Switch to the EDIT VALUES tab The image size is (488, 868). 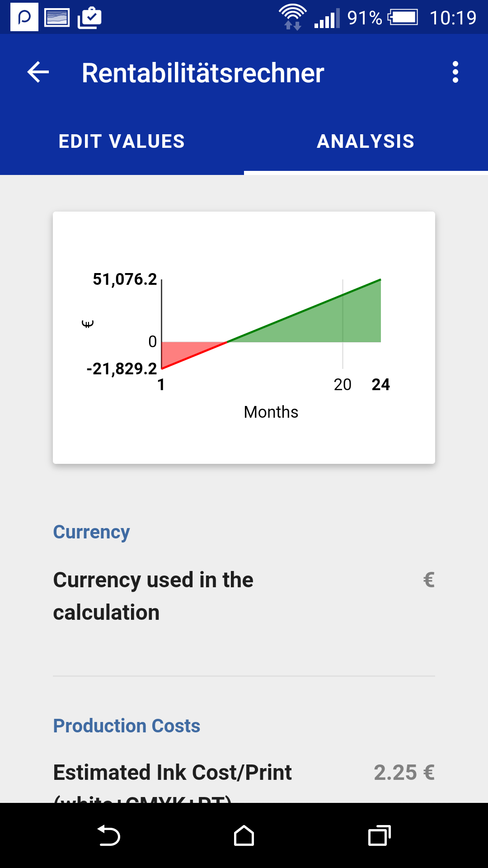[x=122, y=142]
